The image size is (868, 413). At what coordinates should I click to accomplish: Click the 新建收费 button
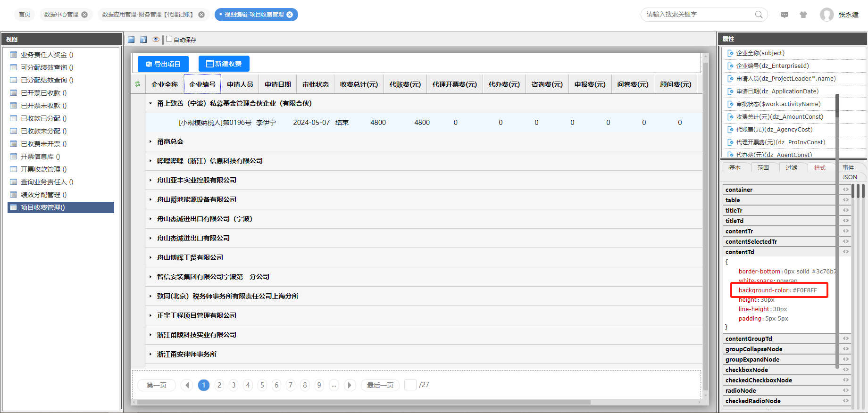pos(224,64)
